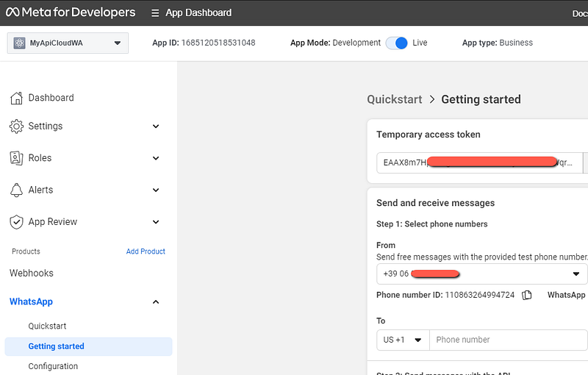Click the Send and receive messages heading
Screen dimensions: 588x375
(x=435, y=203)
